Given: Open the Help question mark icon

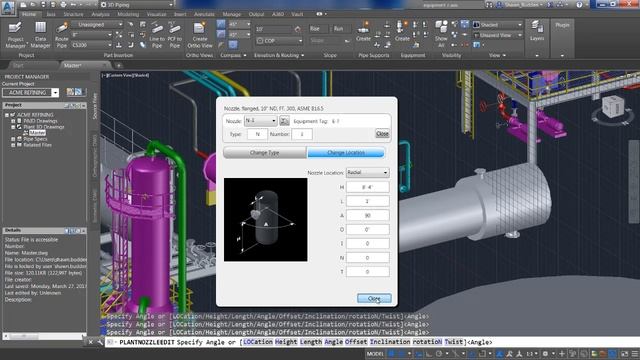Looking at the screenshot, I should [x=579, y=5].
